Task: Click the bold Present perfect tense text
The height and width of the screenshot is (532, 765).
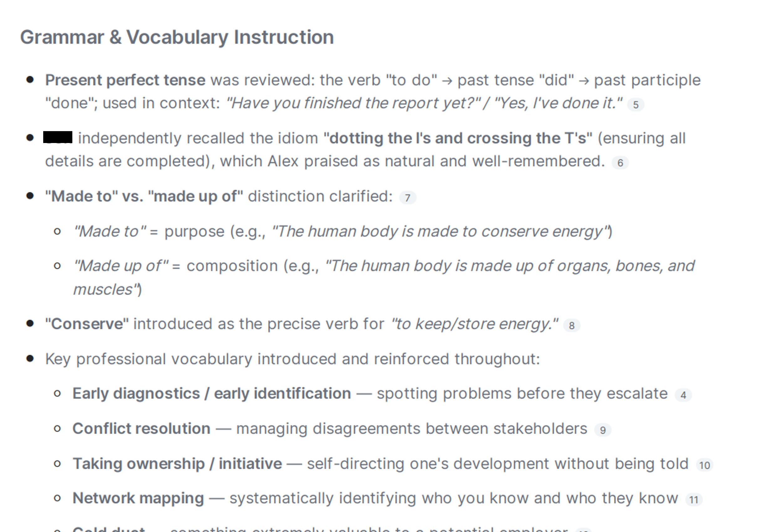Action: point(125,80)
